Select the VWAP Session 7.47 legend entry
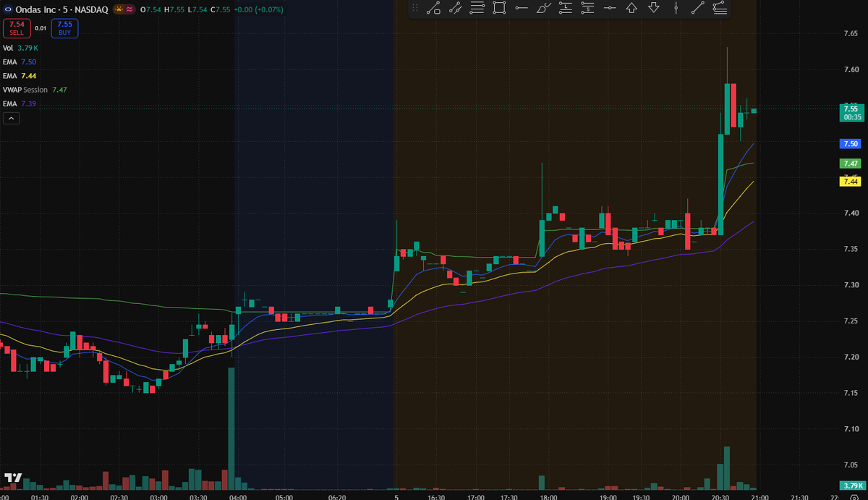Screen dimensions: 868x500 tap(35, 90)
